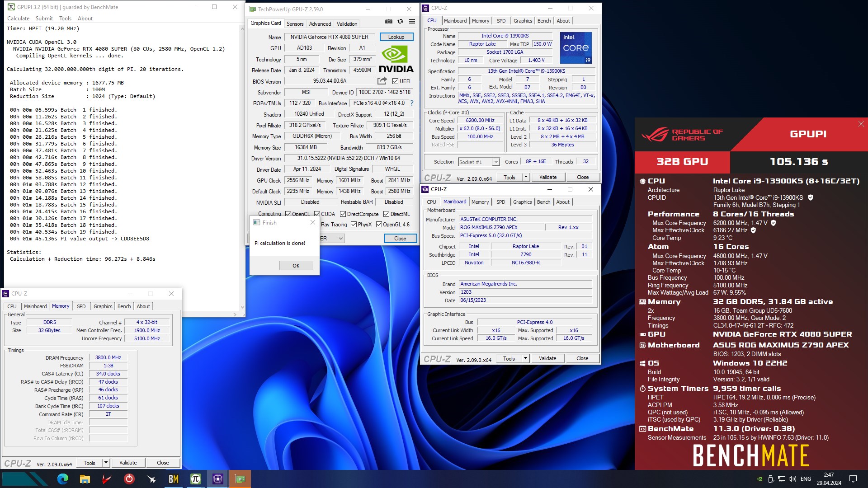868x488 pixels.
Task: Toggle the DirectML checkbox
Action: coord(386,214)
